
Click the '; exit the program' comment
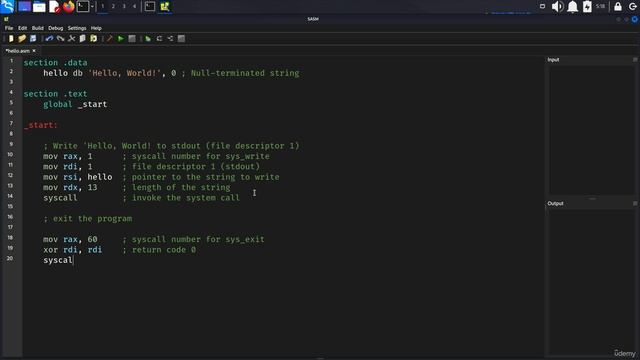coord(88,219)
